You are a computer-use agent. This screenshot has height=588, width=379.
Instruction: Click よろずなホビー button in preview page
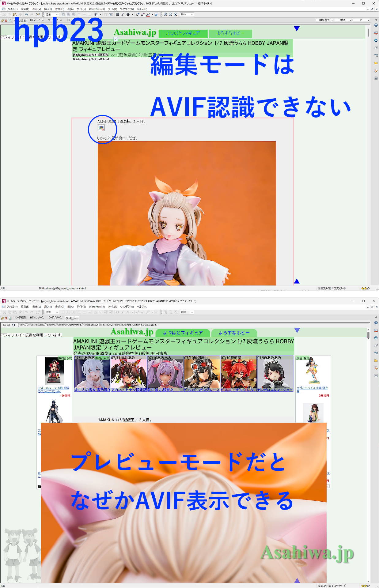click(234, 333)
